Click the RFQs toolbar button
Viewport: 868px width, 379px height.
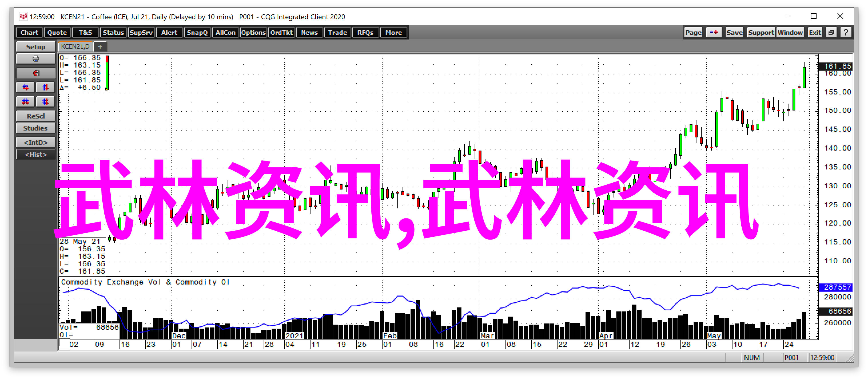pos(365,33)
